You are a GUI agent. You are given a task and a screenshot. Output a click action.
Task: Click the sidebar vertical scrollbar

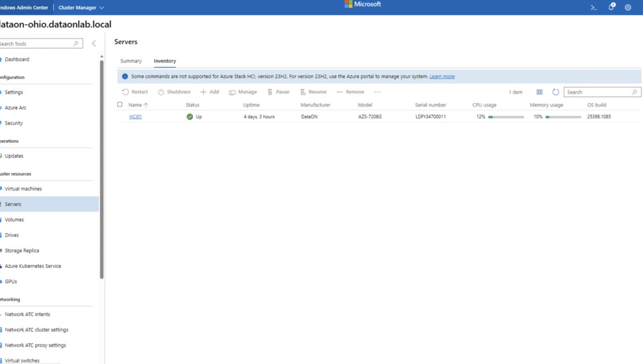[x=102, y=170]
